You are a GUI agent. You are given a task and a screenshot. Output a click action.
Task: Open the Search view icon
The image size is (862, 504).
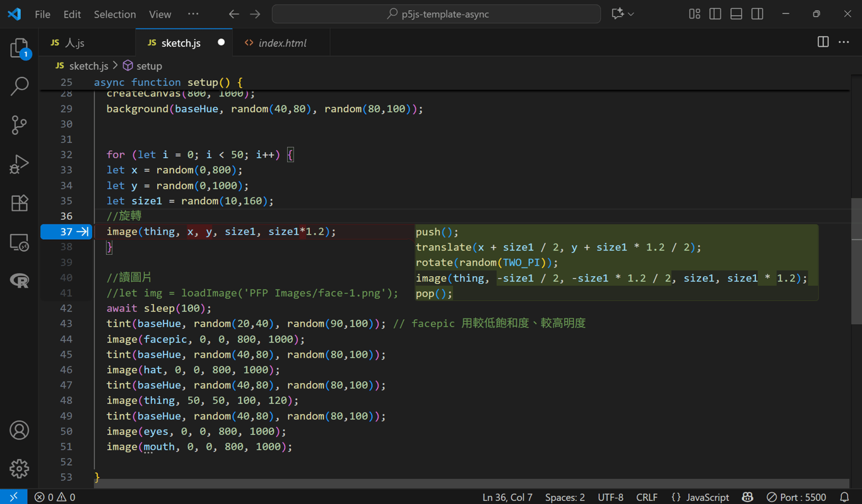point(19,86)
